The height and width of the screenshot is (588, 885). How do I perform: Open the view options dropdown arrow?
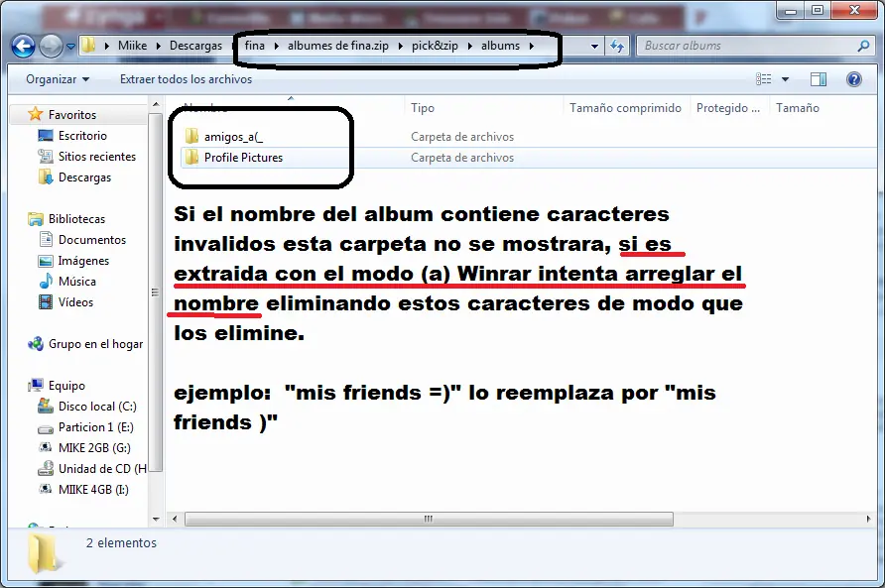785,79
